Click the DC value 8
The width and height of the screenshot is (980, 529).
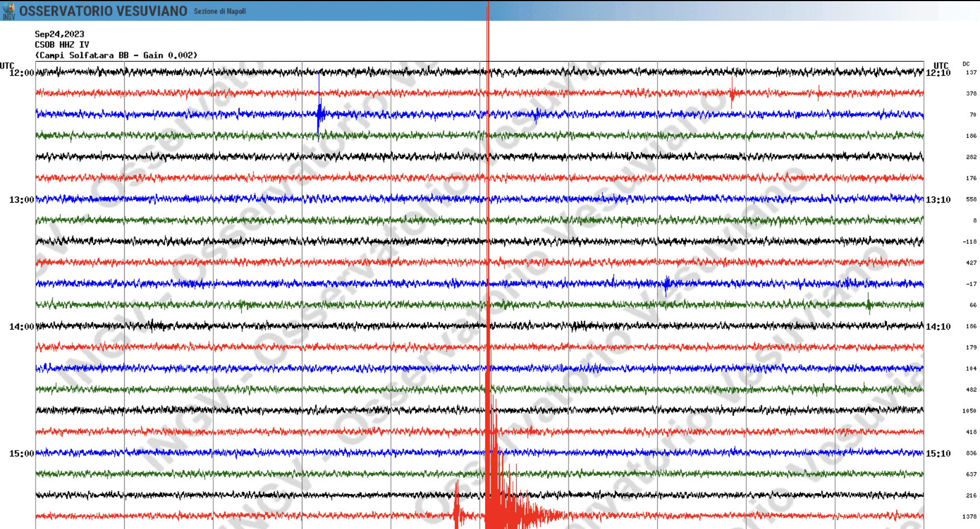tap(975, 221)
